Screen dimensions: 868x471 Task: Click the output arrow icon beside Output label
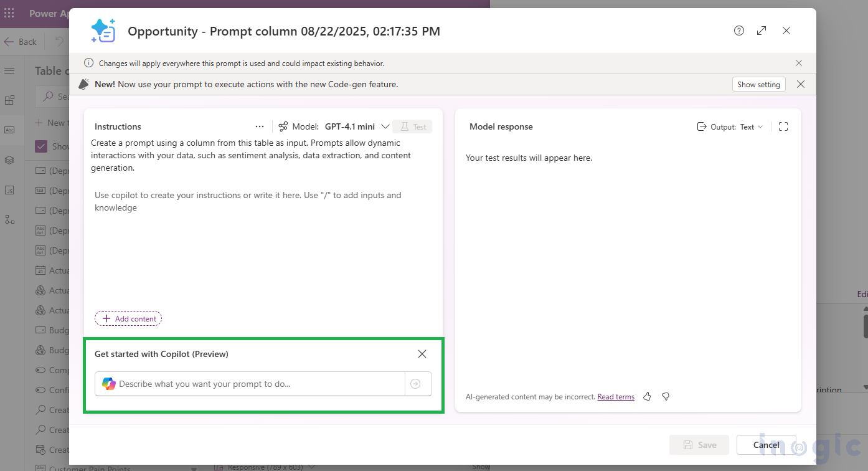(702, 126)
